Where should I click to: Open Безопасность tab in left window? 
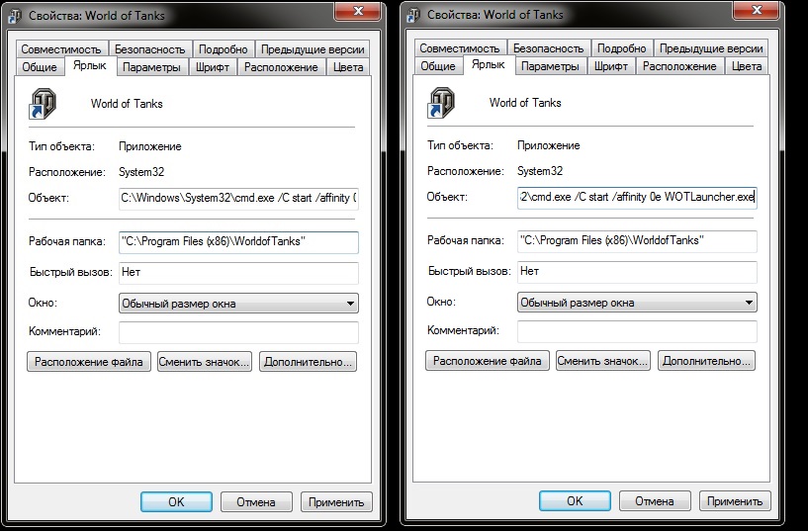pyautogui.click(x=150, y=49)
